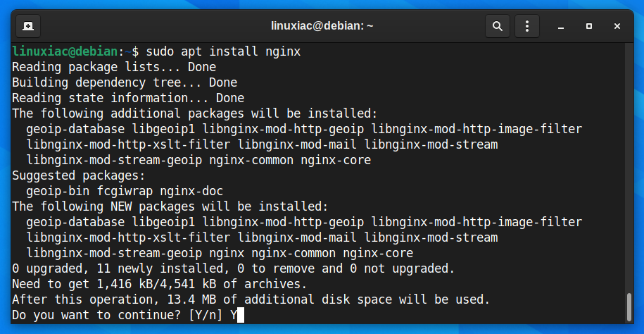
Task: Click the green linuxiac@debian prompt text
Action: (65, 52)
